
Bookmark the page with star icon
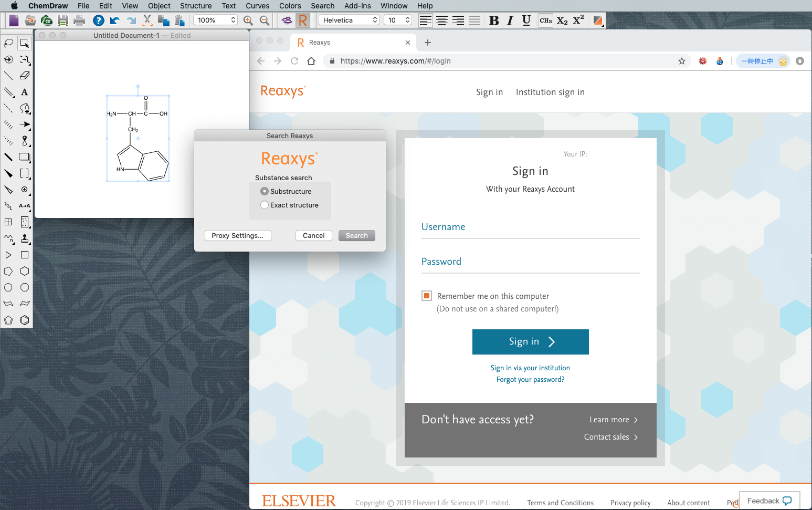682,61
